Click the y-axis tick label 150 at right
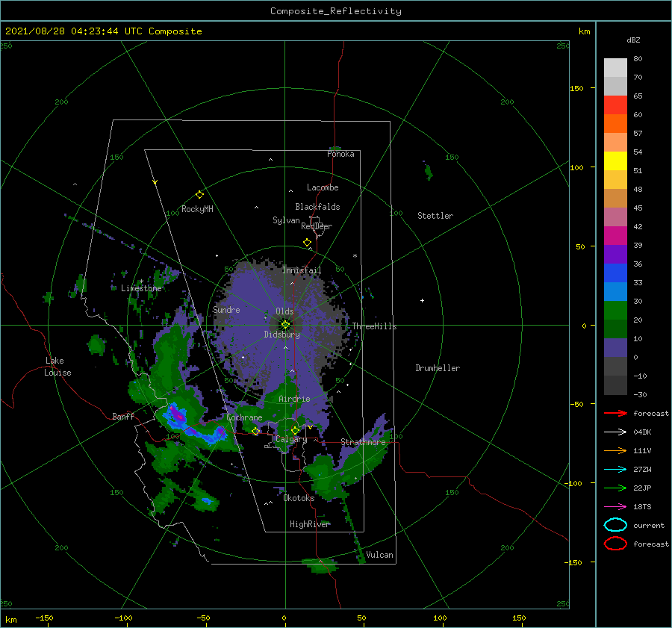Viewport: 672px width, 628px height. [576, 88]
